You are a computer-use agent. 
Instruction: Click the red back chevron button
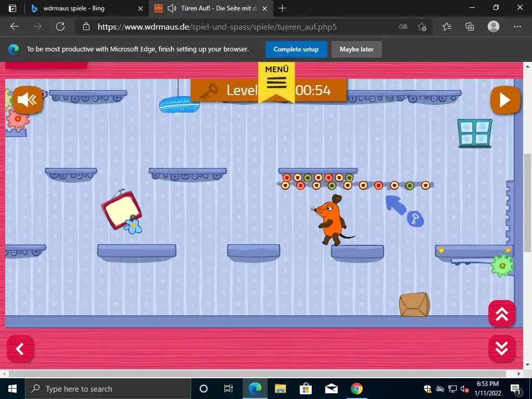pos(20,349)
